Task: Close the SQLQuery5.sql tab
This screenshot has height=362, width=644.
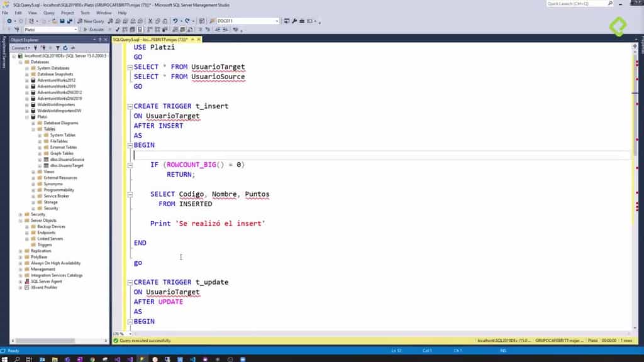Action: [x=199, y=40]
